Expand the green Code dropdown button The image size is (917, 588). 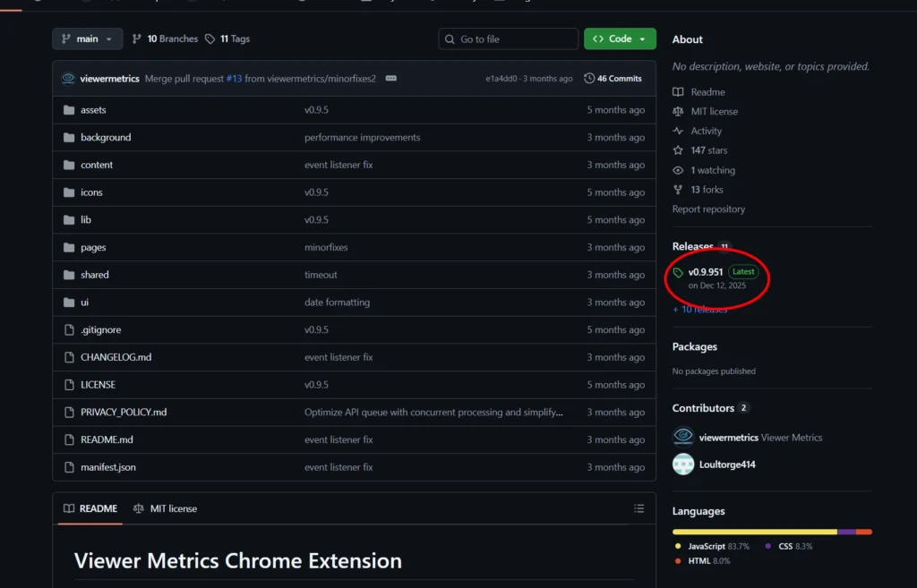click(x=620, y=39)
